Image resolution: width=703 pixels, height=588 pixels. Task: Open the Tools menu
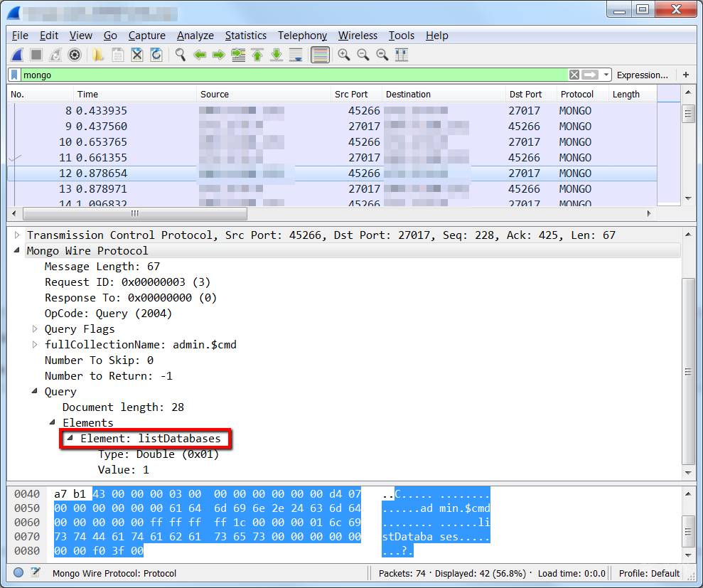(402, 36)
